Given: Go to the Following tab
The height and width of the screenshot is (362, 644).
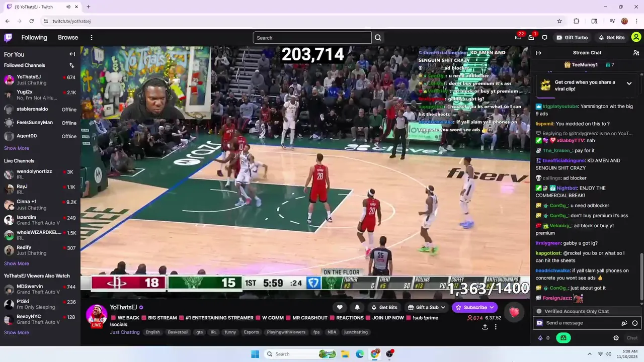Looking at the screenshot, I should [x=34, y=38].
